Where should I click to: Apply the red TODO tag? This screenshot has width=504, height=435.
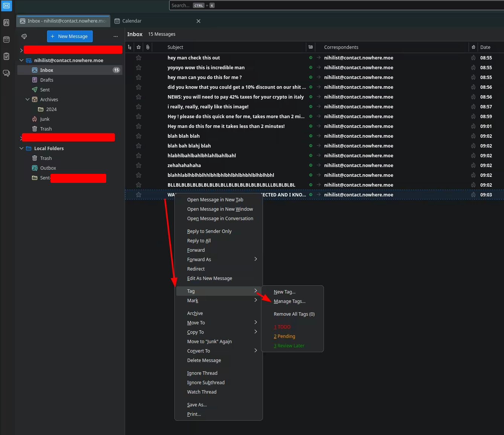283,327
